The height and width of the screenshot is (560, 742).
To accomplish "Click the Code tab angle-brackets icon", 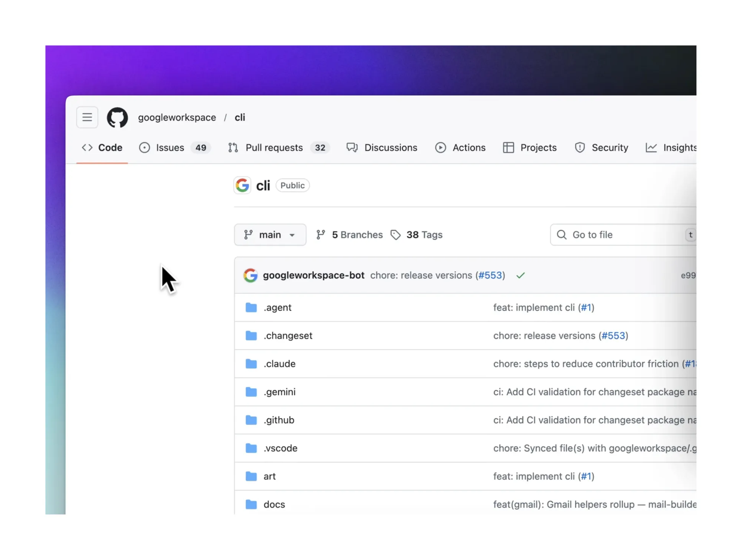I will (87, 148).
